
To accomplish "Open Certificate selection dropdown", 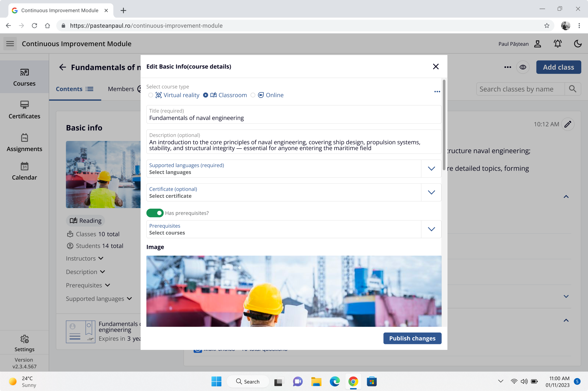I will pyautogui.click(x=431, y=192).
